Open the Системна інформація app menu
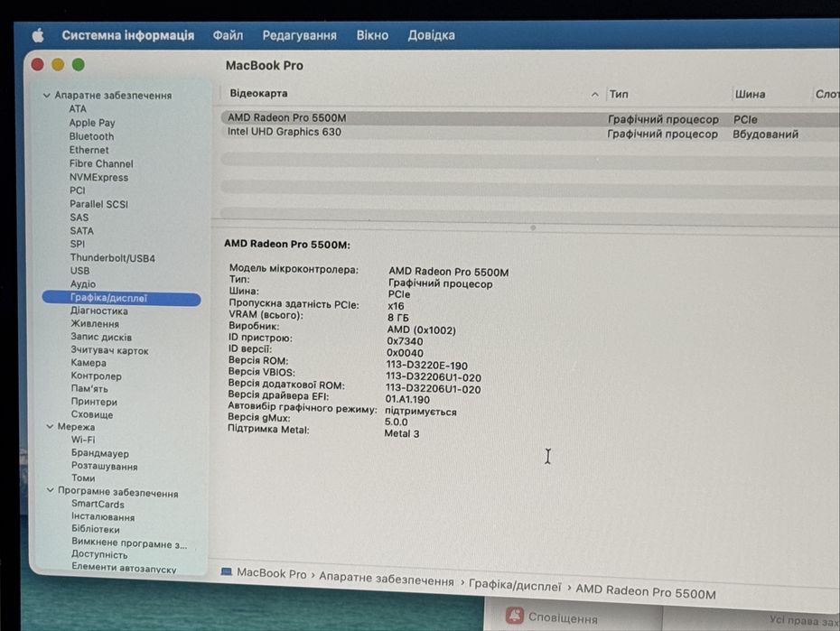The width and height of the screenshot is (840, 631). coord(127,35)
